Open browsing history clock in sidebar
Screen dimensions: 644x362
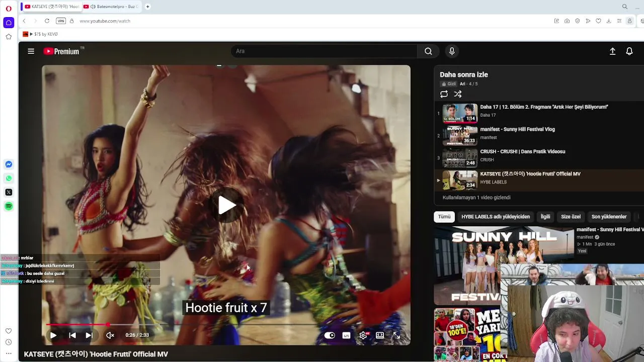pyautogui.click(x=9, y=342)
